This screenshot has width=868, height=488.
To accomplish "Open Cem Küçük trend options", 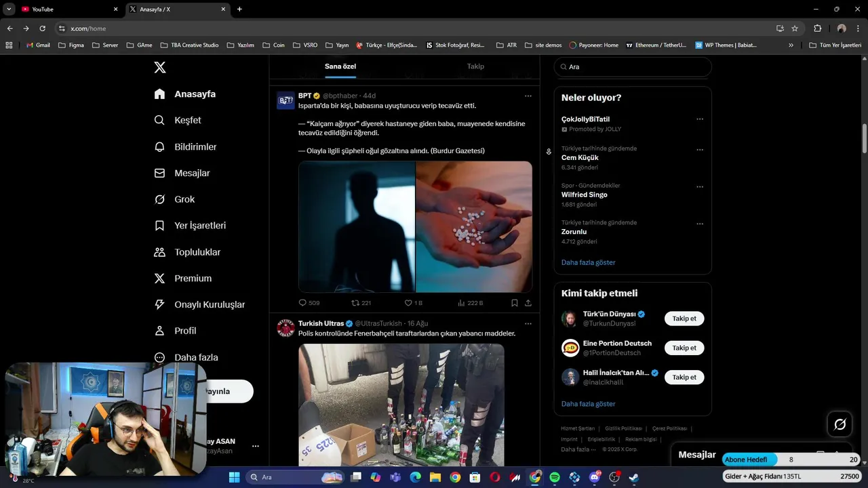I will point(700,150).
